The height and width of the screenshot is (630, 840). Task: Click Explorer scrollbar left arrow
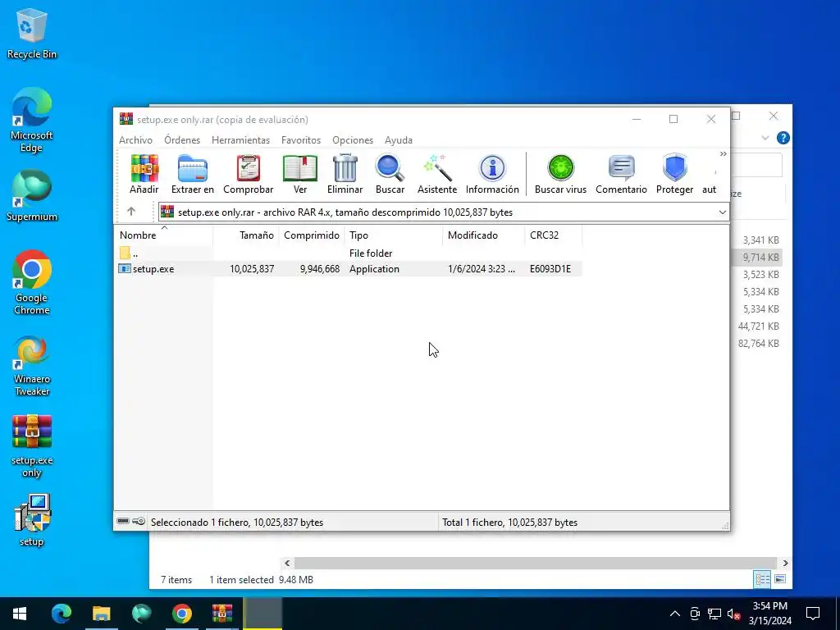(287, 563)
